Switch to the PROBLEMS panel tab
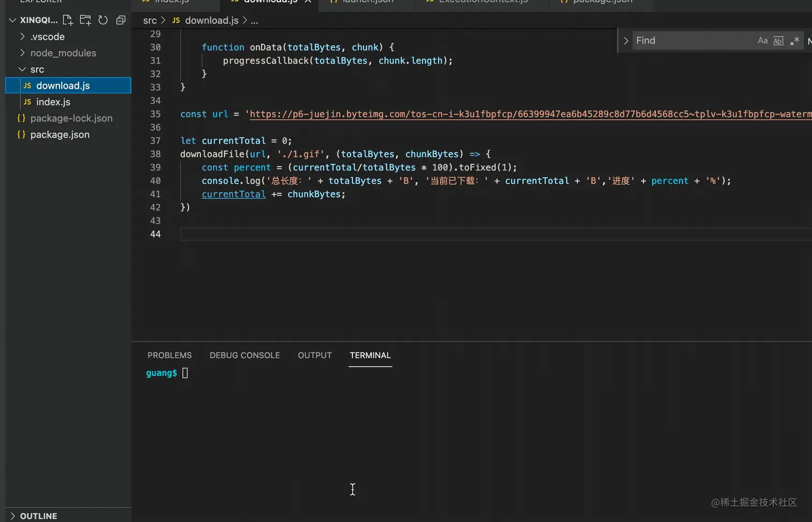Screen dimensions: 812x522 [170, 356]
